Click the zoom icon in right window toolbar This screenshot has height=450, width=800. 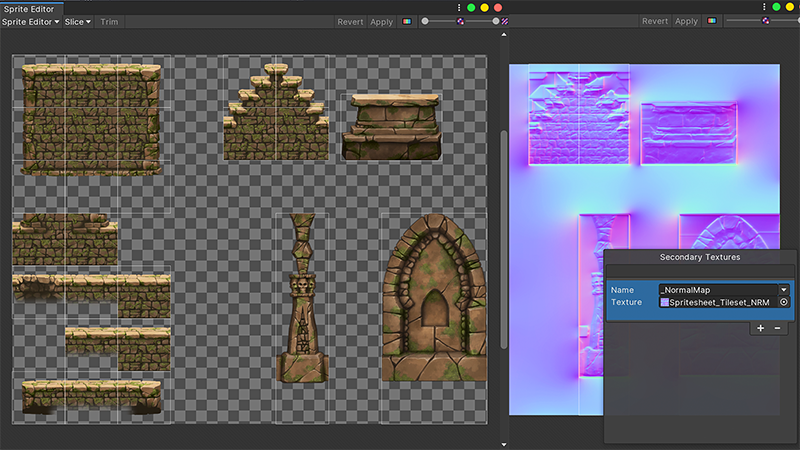pyautogui.click(x=767, y=21)
